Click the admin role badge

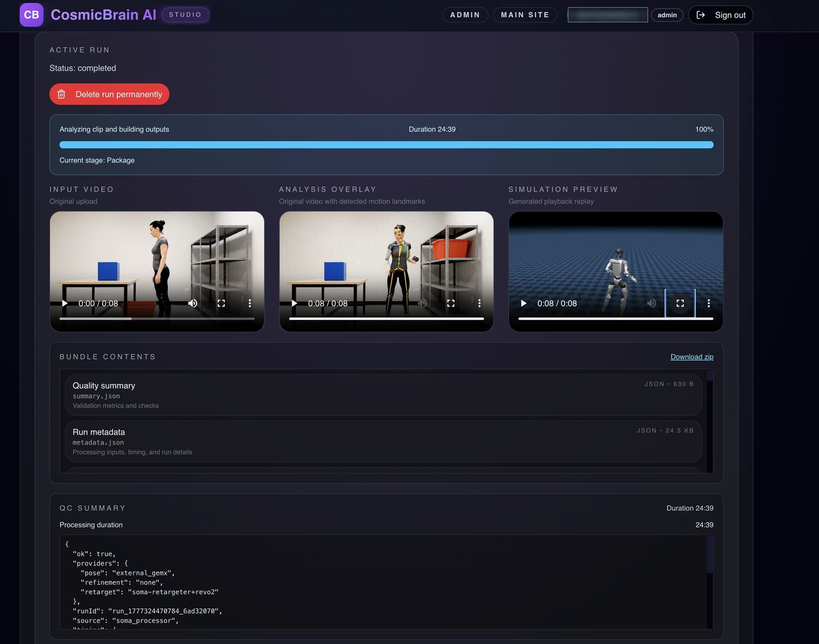tap(667, 15)
